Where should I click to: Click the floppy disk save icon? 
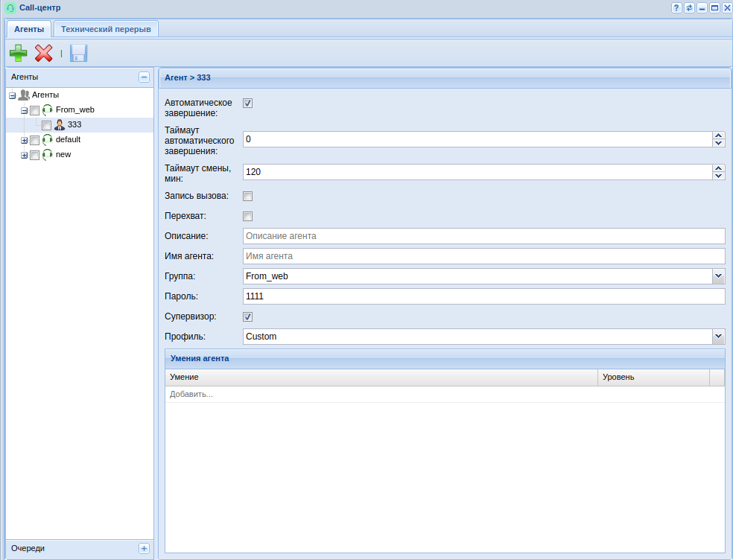78,53
